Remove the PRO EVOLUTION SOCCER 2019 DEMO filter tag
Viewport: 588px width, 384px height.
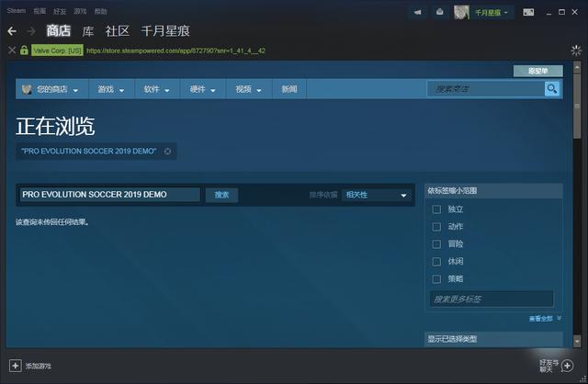coord(167,151)
